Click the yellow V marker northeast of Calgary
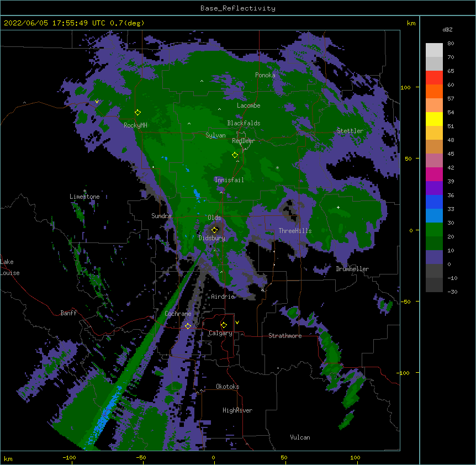 coord(237,323)
